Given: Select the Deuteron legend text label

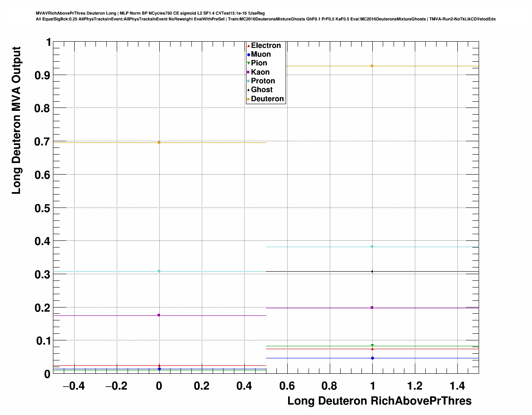Looking at the screenshot, I should point(267,99).
